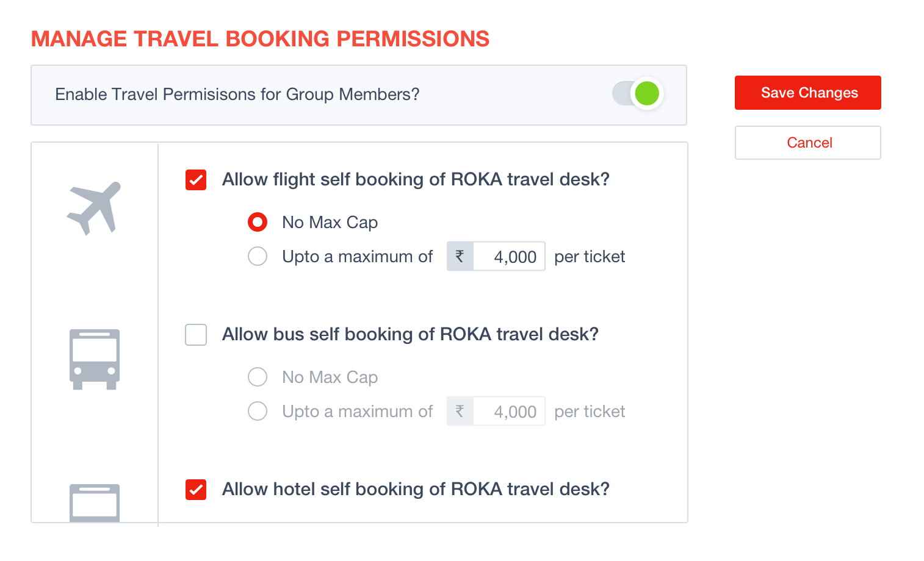Select bus No Max Cap radio button
The image size is (924, 561).
(258, 377)
